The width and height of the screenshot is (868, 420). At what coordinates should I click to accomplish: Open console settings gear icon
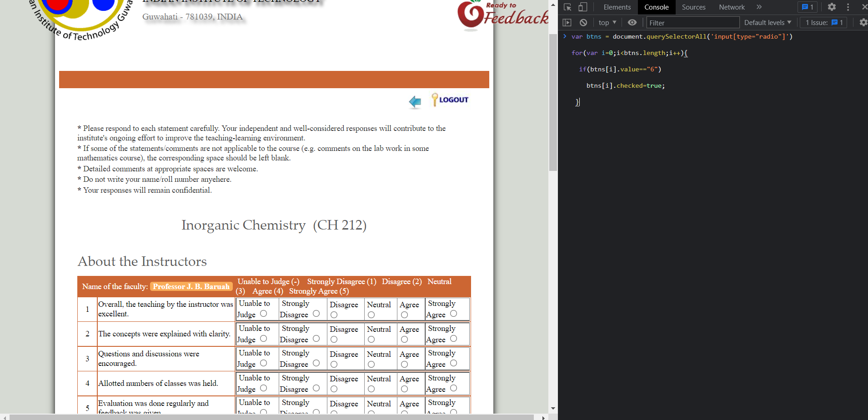pyautogui.click(x=863, y=22)
